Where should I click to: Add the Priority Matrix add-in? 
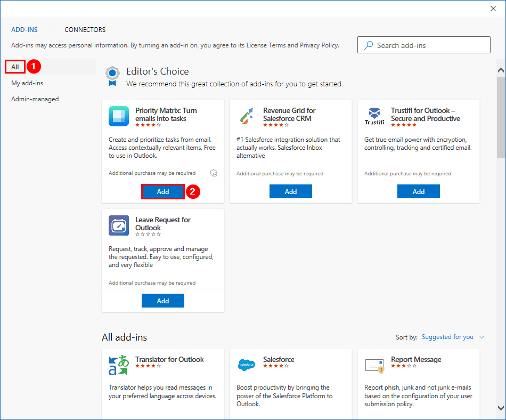(x=163, y=192)
